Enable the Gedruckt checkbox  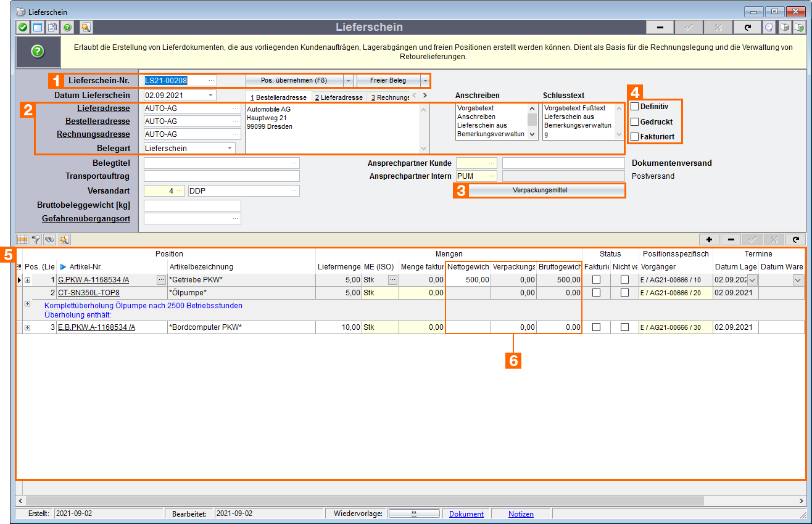(x=634, y=121)
